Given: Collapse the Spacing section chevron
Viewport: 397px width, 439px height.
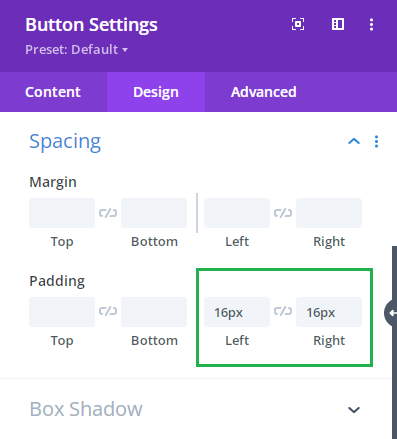Looking at the screenshot, I should [x=354, y=142].
